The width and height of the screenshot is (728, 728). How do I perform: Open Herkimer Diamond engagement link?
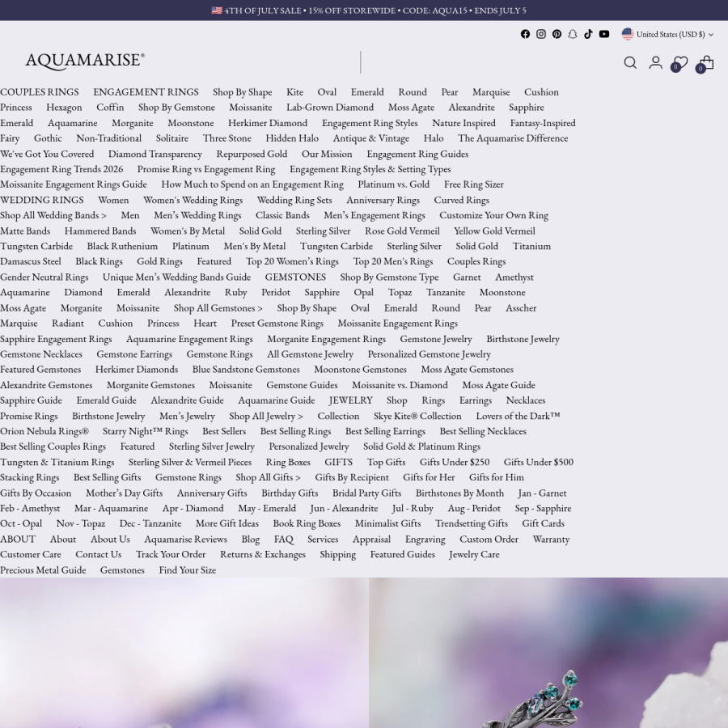click(x=268, y=123)
